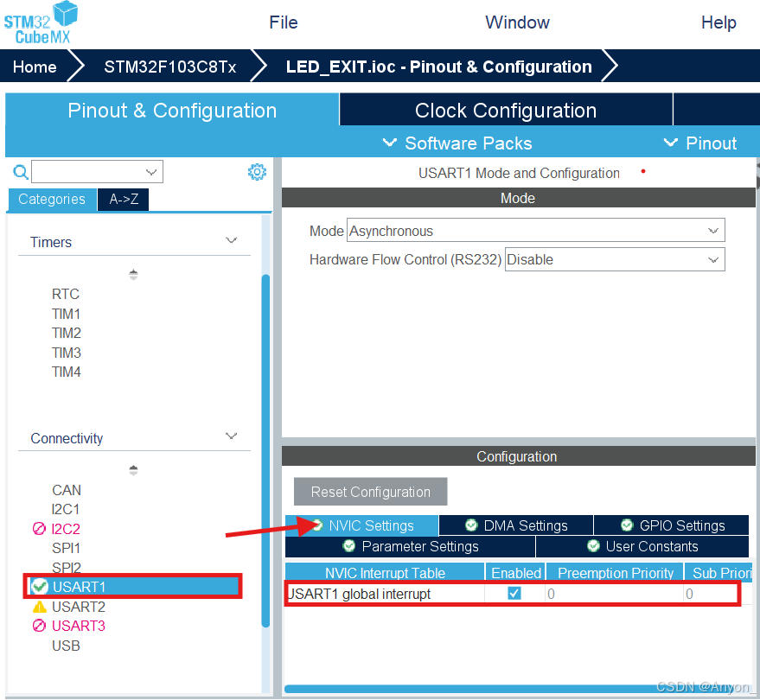
Task: Open the NVIC Settings tab
Action: 361,525
